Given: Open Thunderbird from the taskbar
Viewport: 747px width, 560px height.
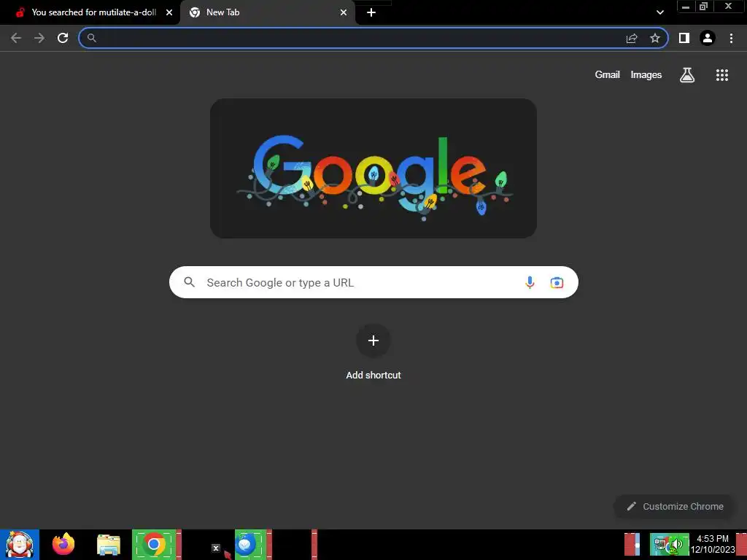Looking at the screenshot, I should pyautogui.click(x=246, y=544).
